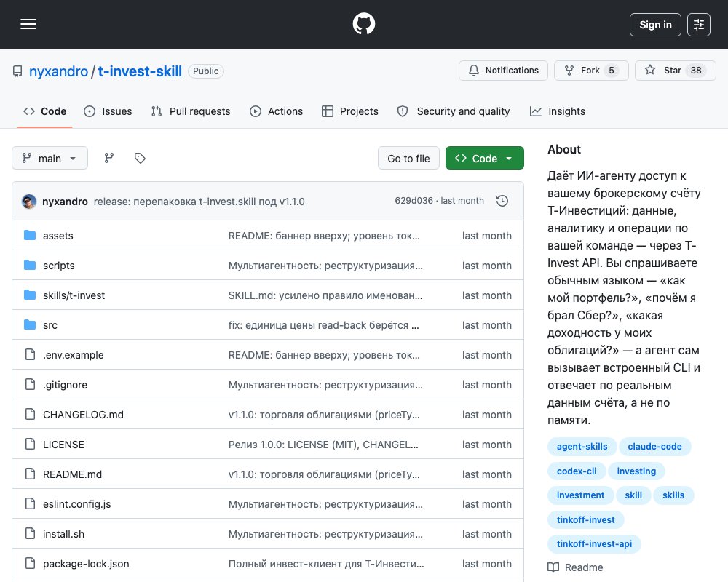Switch to the Issues tab
728x582 pixels.
pos(108,111)
